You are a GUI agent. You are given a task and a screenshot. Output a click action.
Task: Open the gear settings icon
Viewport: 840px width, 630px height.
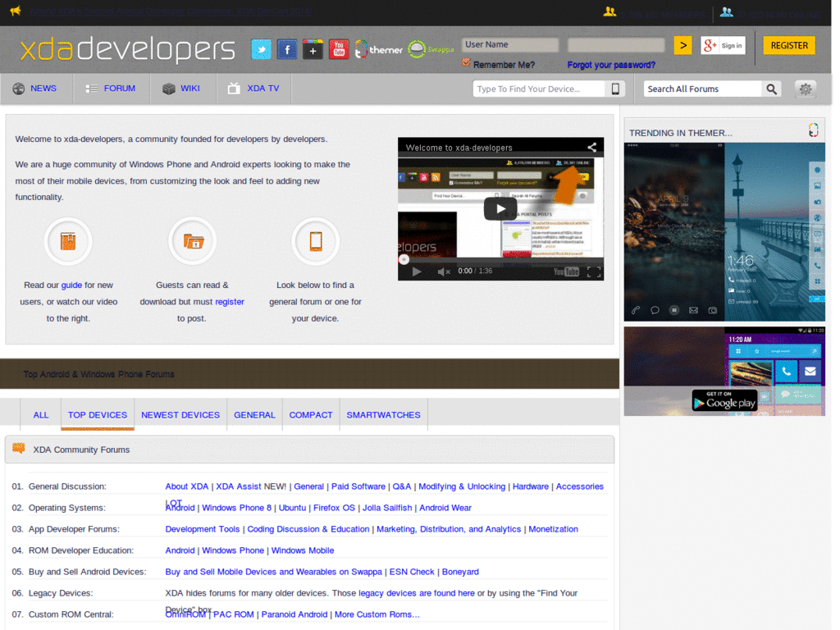pyautogui.click(x=806, y=89)
